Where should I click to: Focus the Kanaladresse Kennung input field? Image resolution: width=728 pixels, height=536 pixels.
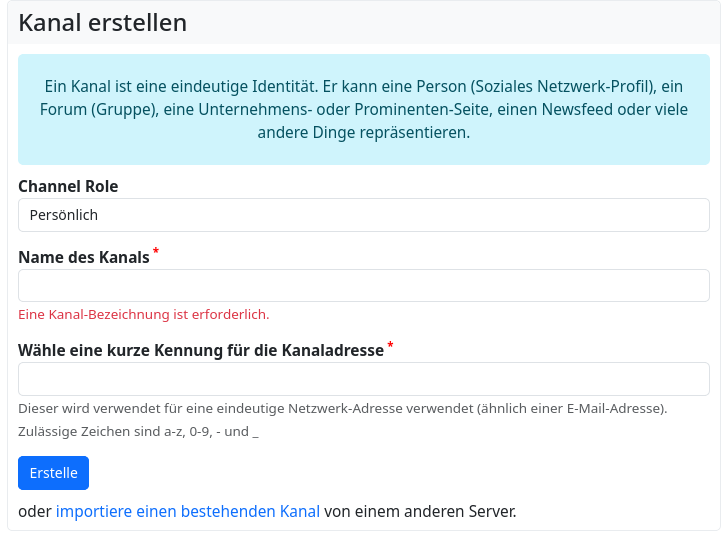(363, 379)
